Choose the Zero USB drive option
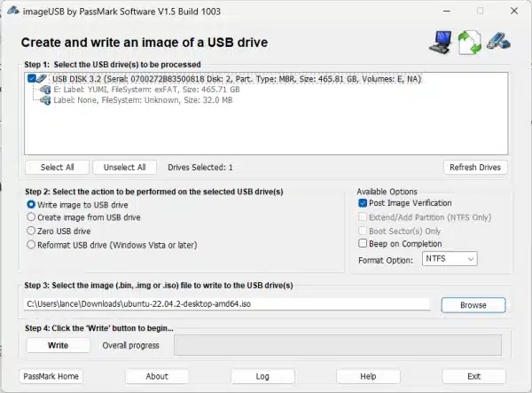Image resolution: width=532 pixels, height=393 pixels. 31,231
